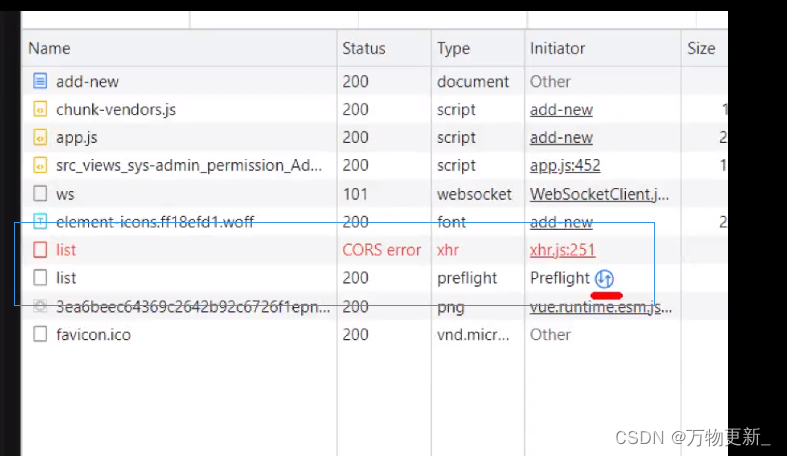Click the app.js script file icon
Image resolution: width=787 pixels, height=456 pixels.
pos(40,137)
